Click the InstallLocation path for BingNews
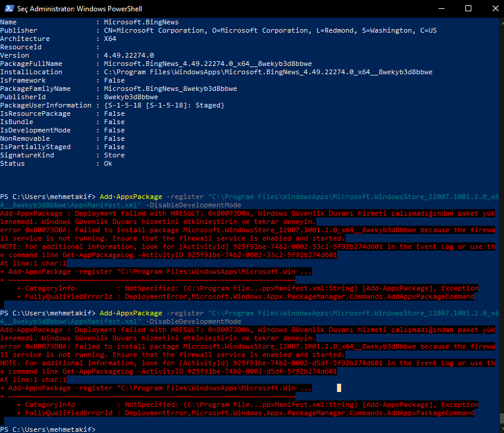 tap(267, 72)
